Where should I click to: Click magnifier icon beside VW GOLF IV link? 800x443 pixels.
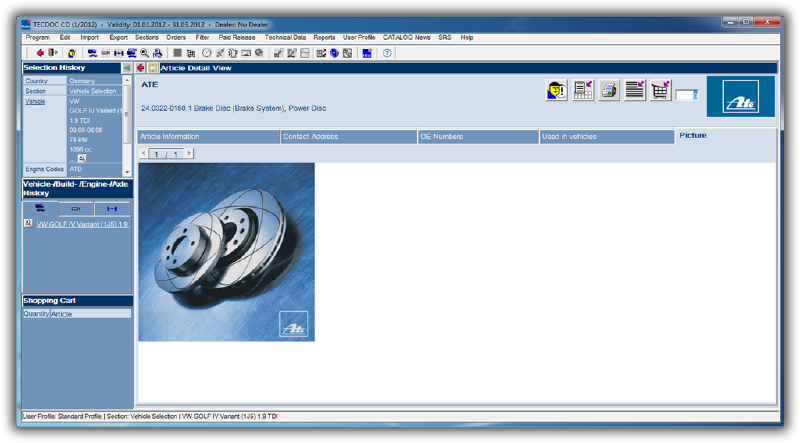tap(29, 224)
